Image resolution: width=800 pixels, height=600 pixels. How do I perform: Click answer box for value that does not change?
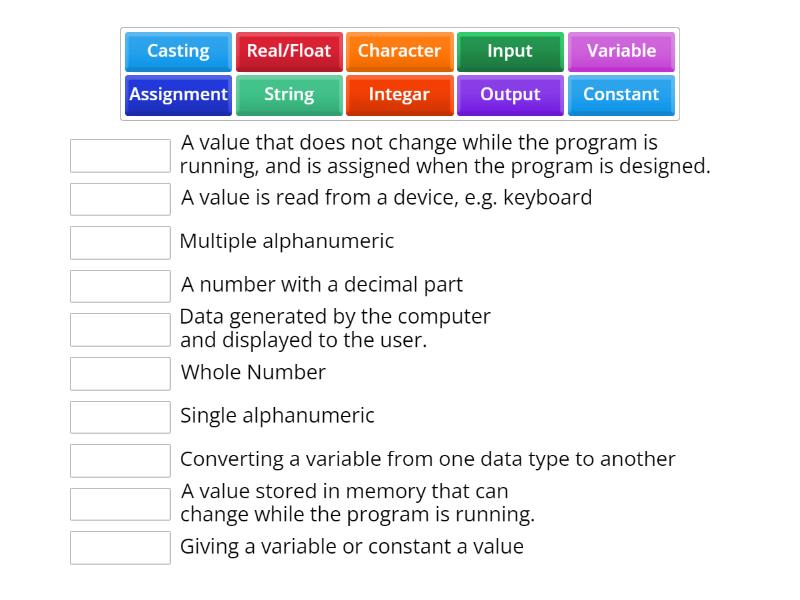click(x=120, y=155)
